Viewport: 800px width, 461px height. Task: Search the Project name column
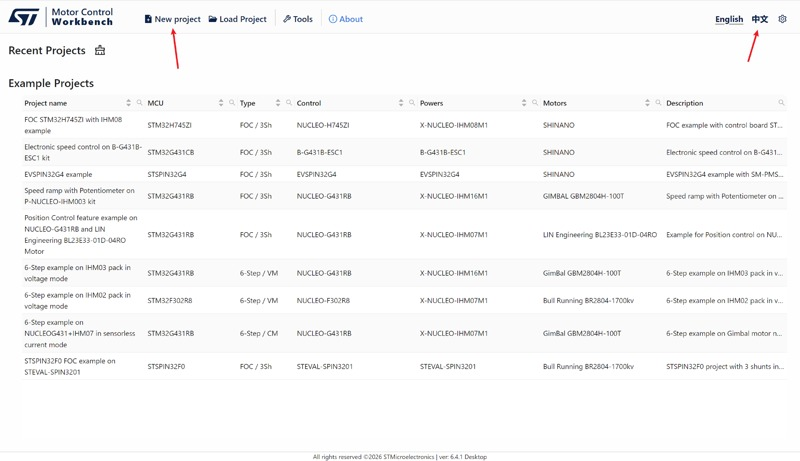[139, 103]
